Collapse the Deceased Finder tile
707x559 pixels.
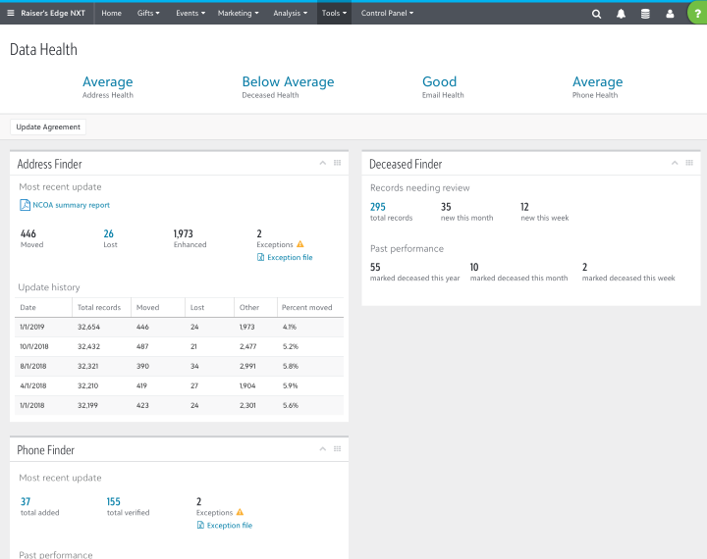point(673,163)
